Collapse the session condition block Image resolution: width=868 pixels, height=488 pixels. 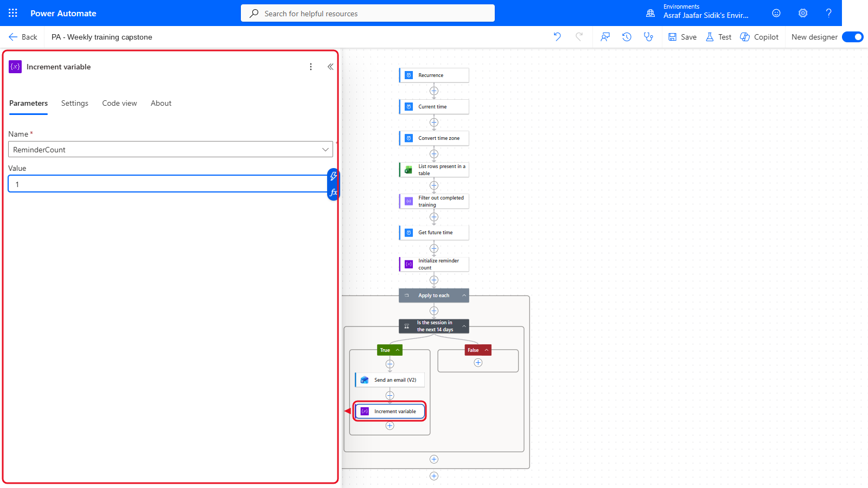464,326
